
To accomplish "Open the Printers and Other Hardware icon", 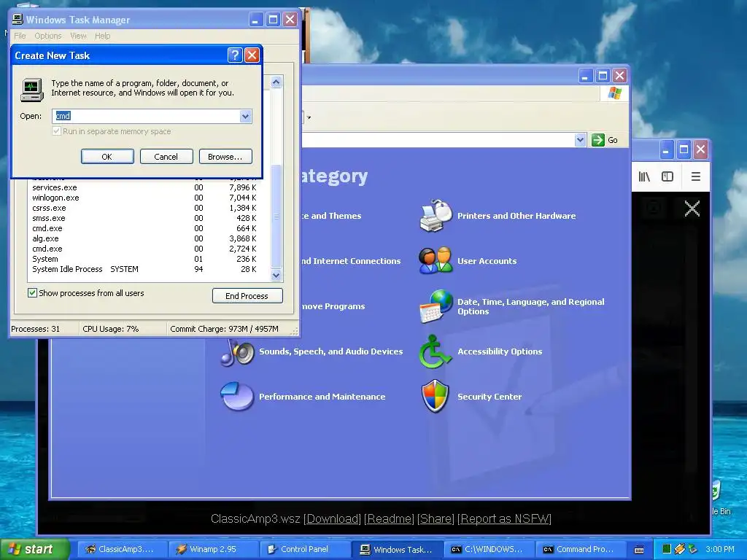I will pyautogui.click(x=436, y=216).
